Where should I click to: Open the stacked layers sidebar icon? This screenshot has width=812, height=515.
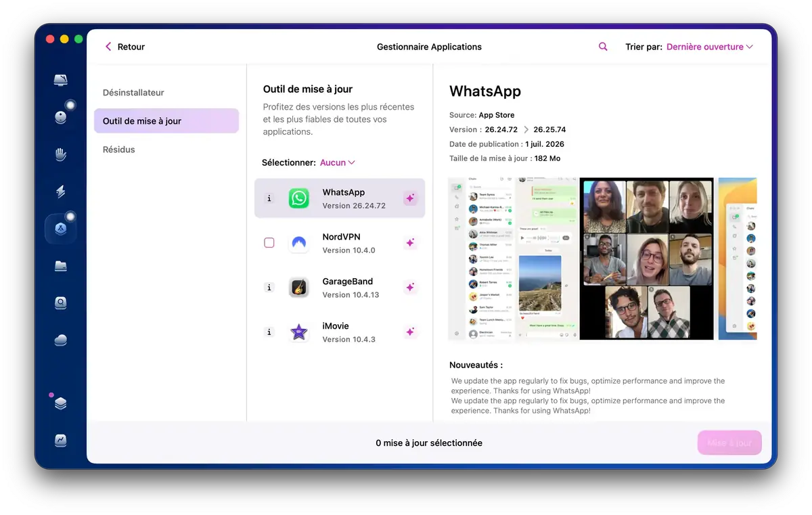[61, 403]
